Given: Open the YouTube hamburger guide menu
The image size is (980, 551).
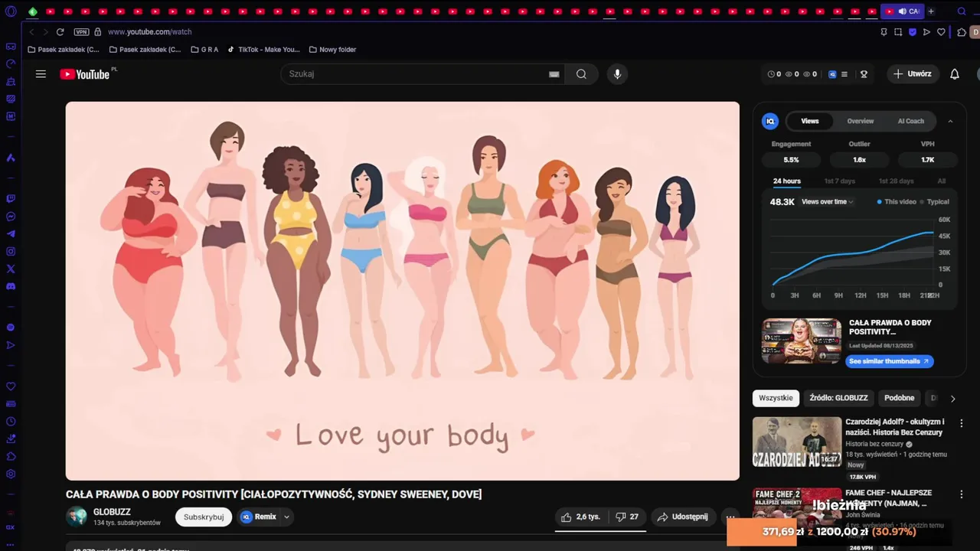Looking at the screenshot, I should [41, 74].
